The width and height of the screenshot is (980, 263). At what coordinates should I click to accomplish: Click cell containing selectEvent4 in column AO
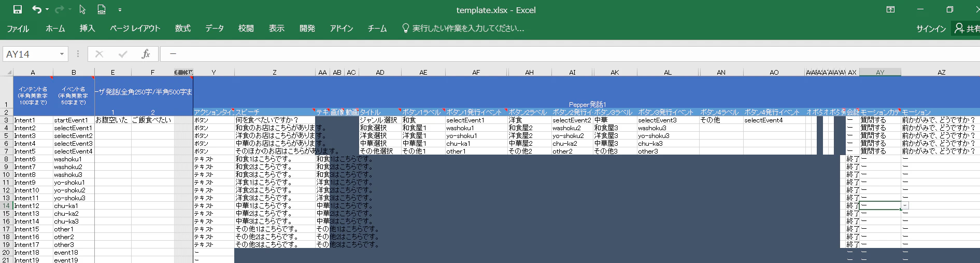[x=774, y=120]
